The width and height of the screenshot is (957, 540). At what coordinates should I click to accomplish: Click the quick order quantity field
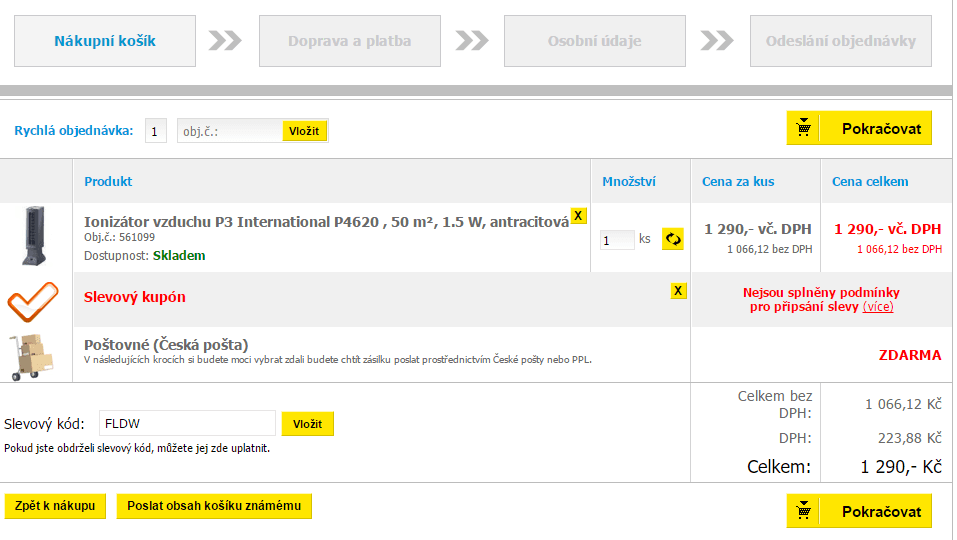click(156, 131)
